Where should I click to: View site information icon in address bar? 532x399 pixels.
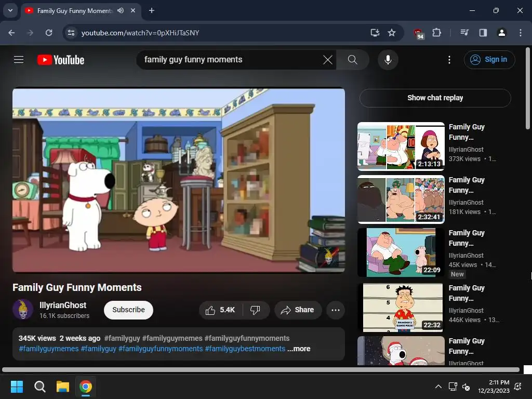pos(71,33)
